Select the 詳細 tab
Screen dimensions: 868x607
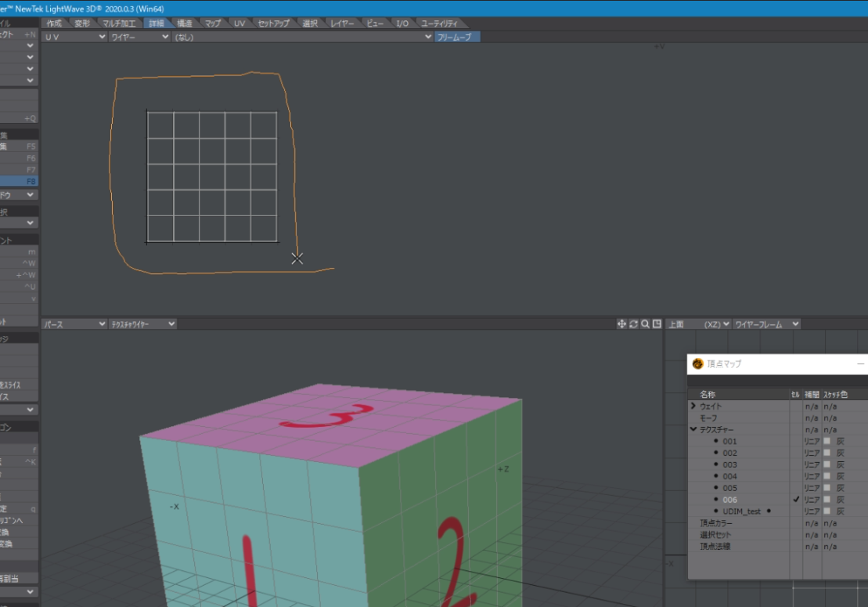(157, 23)
